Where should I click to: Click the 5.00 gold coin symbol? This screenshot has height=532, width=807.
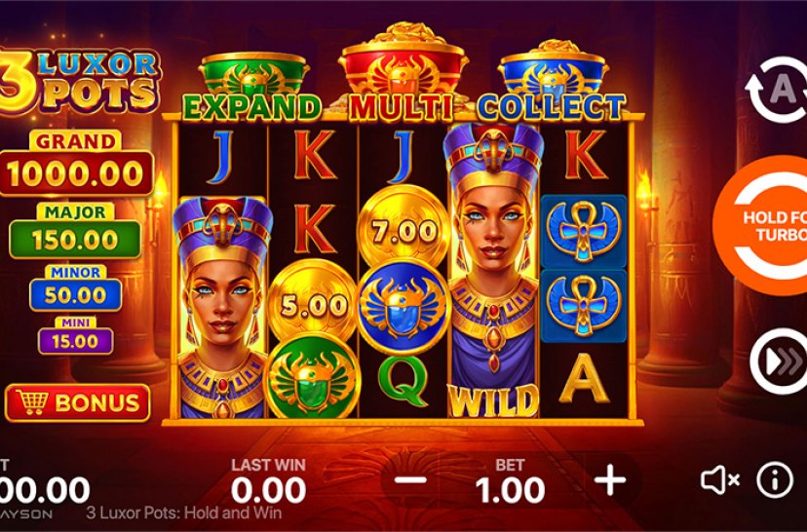313,304
